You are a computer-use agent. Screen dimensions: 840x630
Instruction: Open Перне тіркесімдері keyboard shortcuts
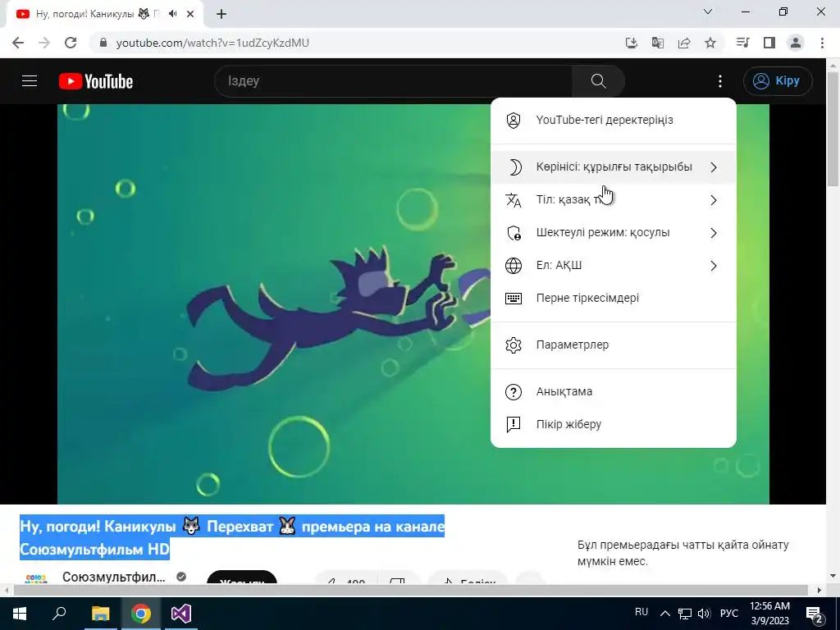pyautogui.click(x=614, y=299)
